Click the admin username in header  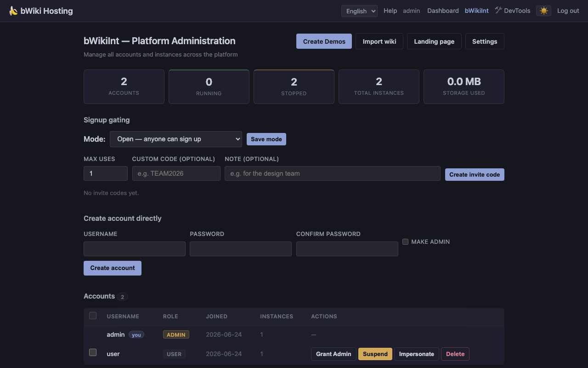(x=411, y=11)
